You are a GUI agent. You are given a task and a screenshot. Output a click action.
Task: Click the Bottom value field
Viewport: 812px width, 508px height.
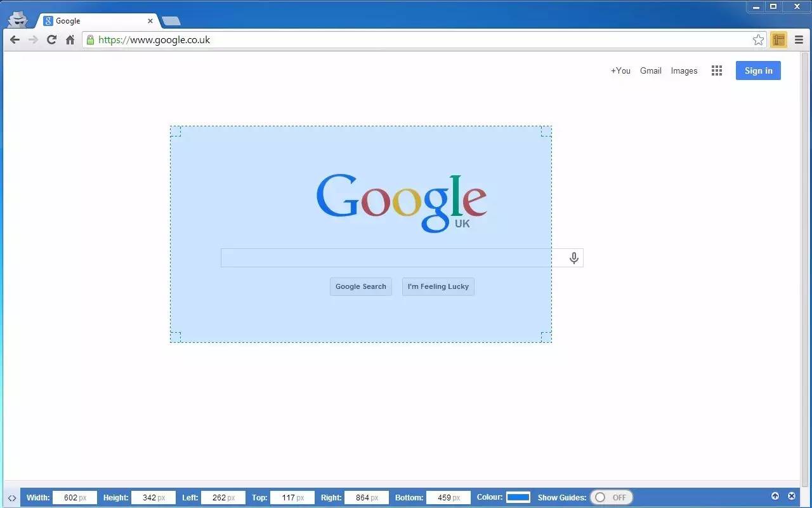point(449,497)
